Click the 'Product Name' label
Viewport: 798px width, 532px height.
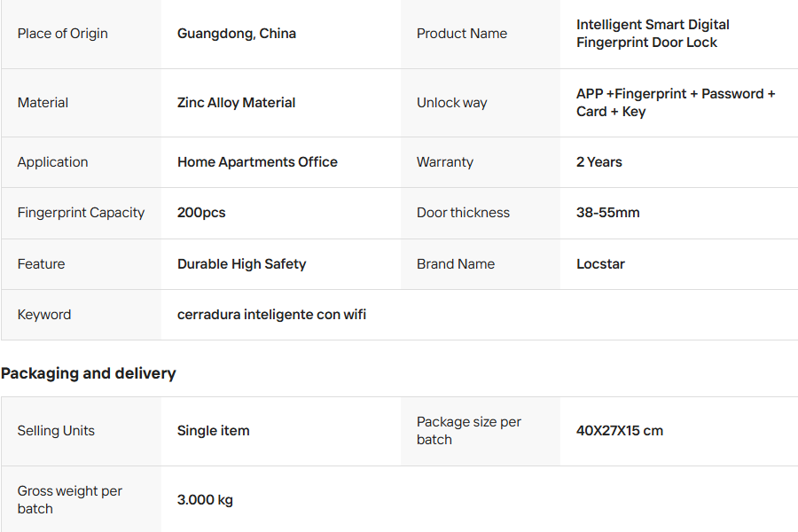click(x=462, y=34)
